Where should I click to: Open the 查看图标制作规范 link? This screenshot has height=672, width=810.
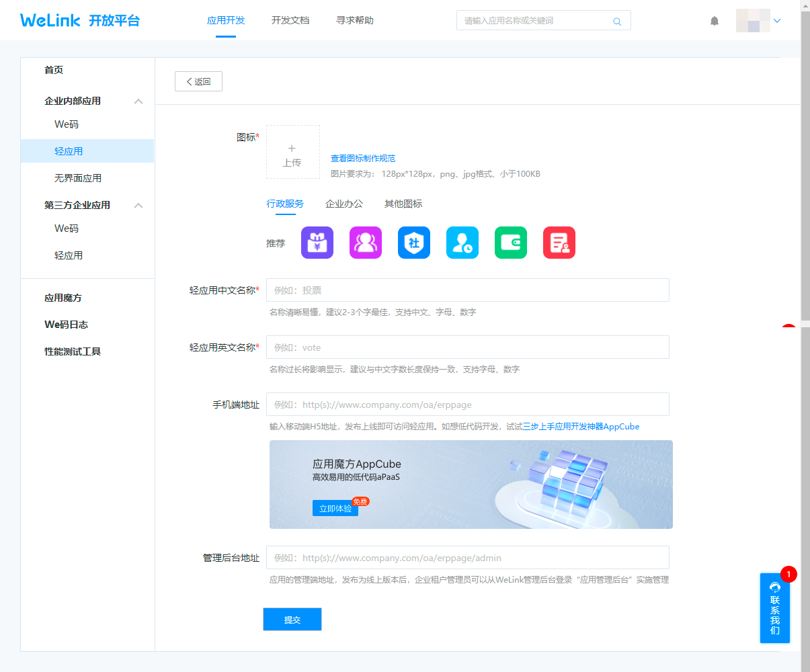click(363, 159)
